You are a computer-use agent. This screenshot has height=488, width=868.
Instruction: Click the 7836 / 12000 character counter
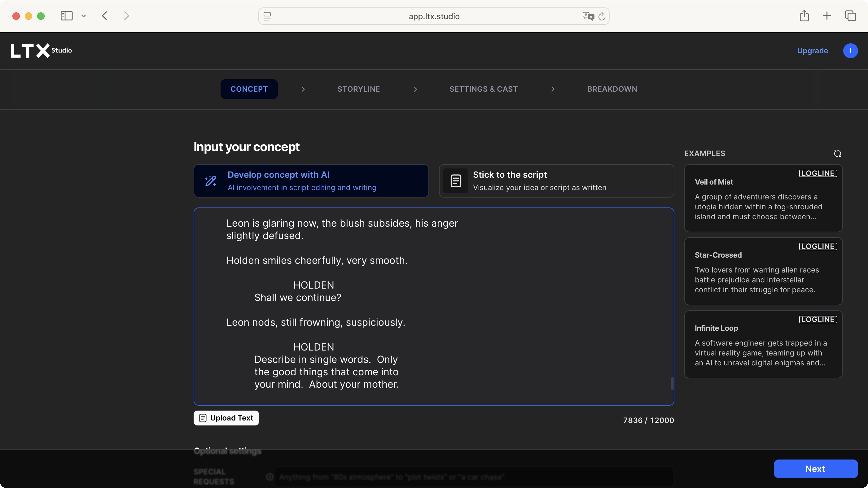pos(648,420)
